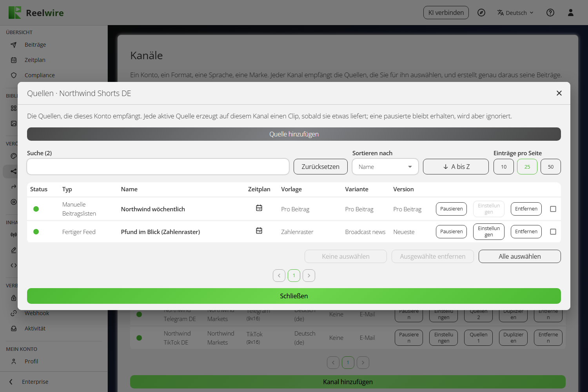Remove the Northwind wöchentlich source
This screenshot has width=588, height=392.
coord(526,209)
